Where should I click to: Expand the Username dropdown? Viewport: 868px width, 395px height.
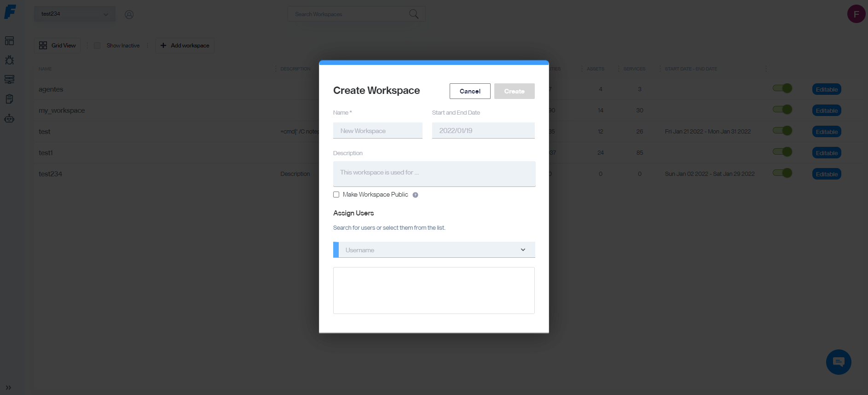pyautogui.click(x=434, y=250)
